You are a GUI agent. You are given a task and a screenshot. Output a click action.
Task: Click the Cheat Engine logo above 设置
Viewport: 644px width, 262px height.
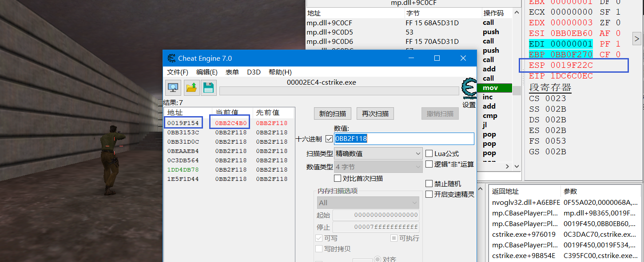pyautogui.click(x=469, y=89)
